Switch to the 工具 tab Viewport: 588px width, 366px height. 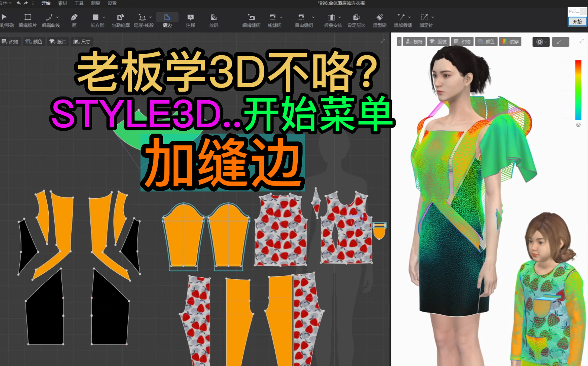click(x=79, y=3)
